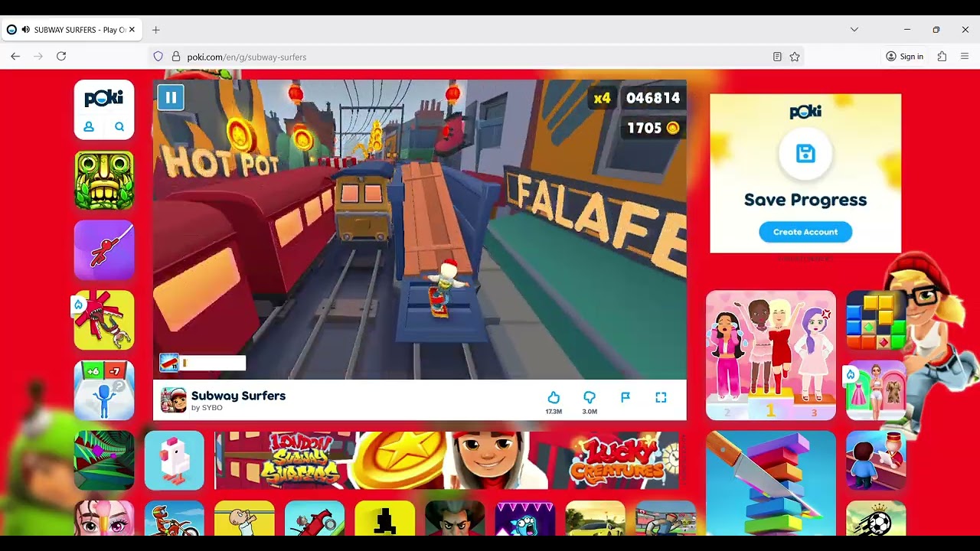Mute the Subway Surfers browser tab
This screenshot has height=551, width=980.
pyautogui.click(x=26, y=30)
